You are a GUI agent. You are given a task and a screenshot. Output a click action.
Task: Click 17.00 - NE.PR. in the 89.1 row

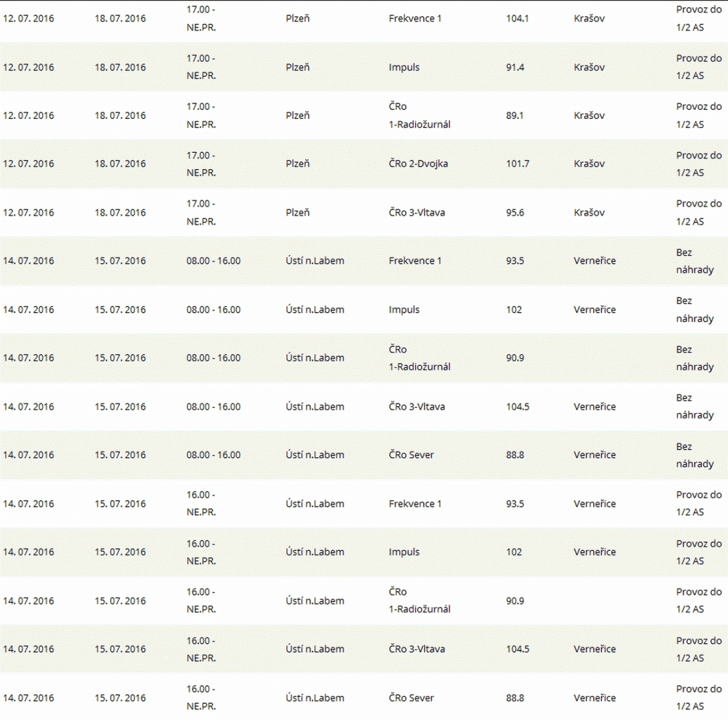(x=201, y=115)
